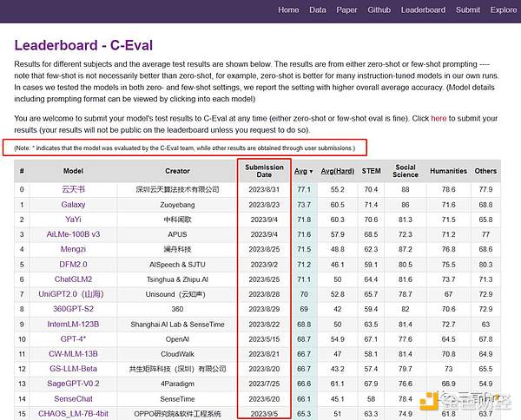
Task: Sort by Avg using the arrow
Action: (310, 170)
